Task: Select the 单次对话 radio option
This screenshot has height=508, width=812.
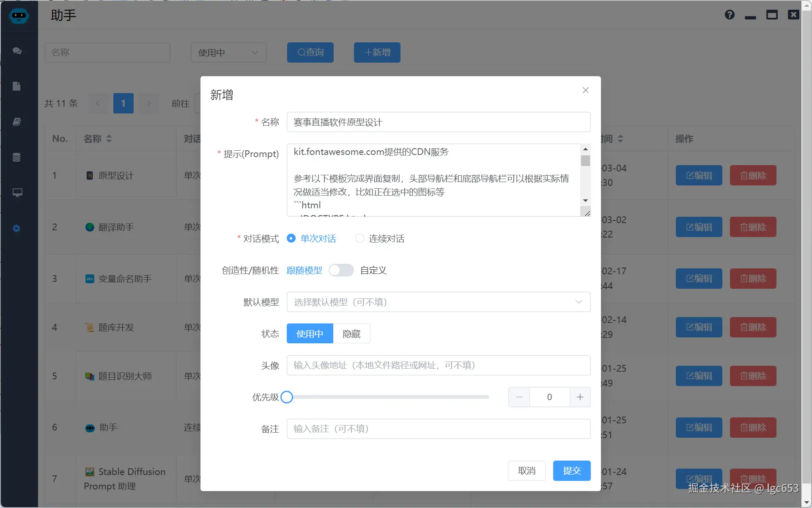Action: tap(291, 238)
